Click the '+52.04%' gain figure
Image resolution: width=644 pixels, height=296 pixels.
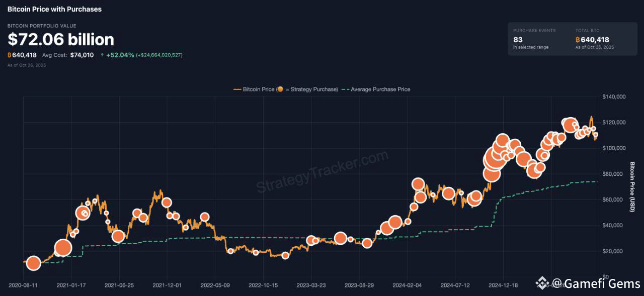coord(120,55)
